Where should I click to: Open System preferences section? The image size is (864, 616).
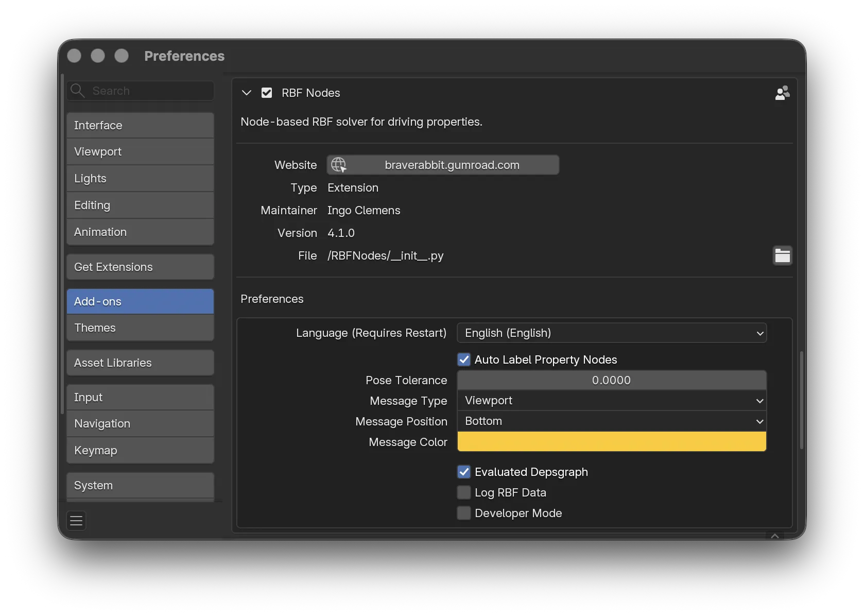140,485
